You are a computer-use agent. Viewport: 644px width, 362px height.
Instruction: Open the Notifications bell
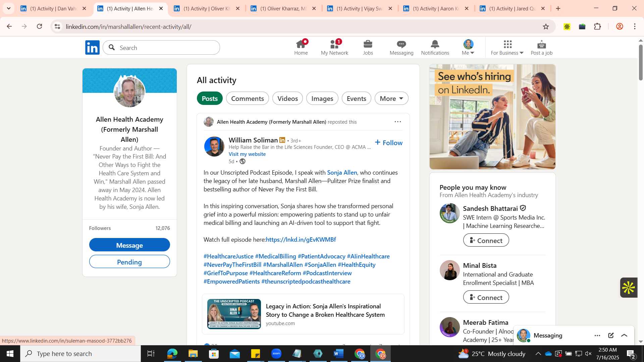tap(435, 47)
